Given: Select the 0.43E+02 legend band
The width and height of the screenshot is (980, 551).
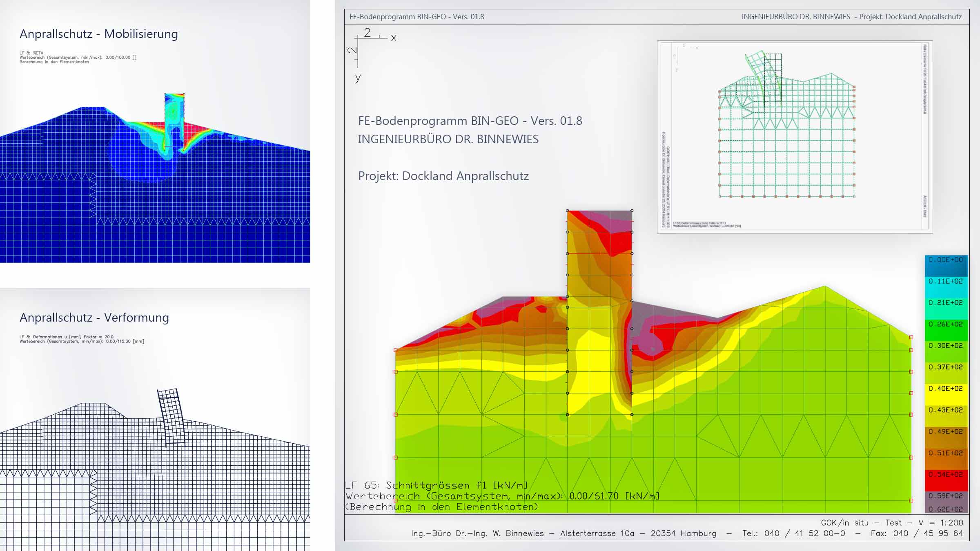Looking at the screenshot, I should (946, 416).
